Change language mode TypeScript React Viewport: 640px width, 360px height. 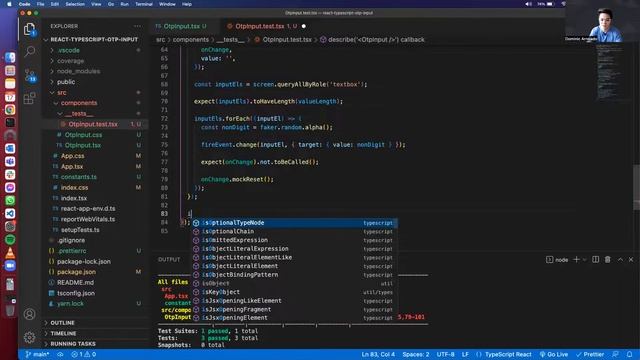click(508, 354)
